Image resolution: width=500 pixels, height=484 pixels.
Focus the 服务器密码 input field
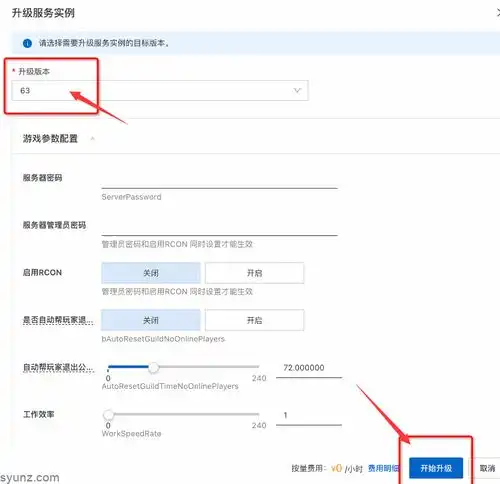219,182
